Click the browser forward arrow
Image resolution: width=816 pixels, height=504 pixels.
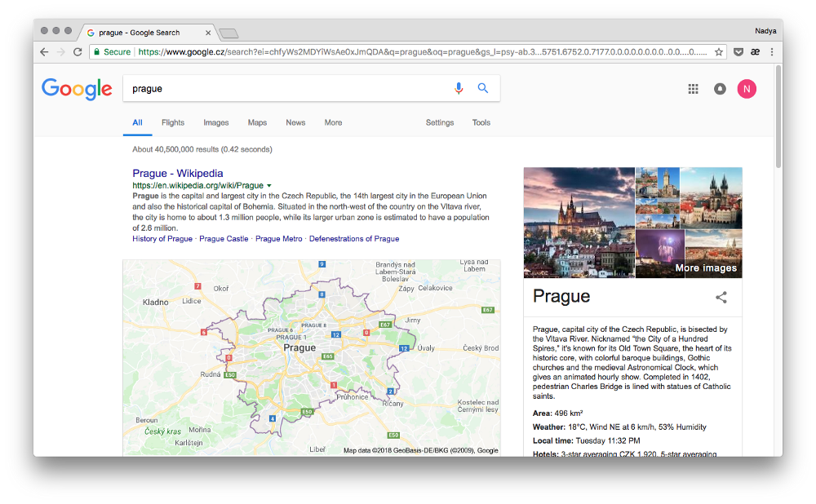[61, 52]
